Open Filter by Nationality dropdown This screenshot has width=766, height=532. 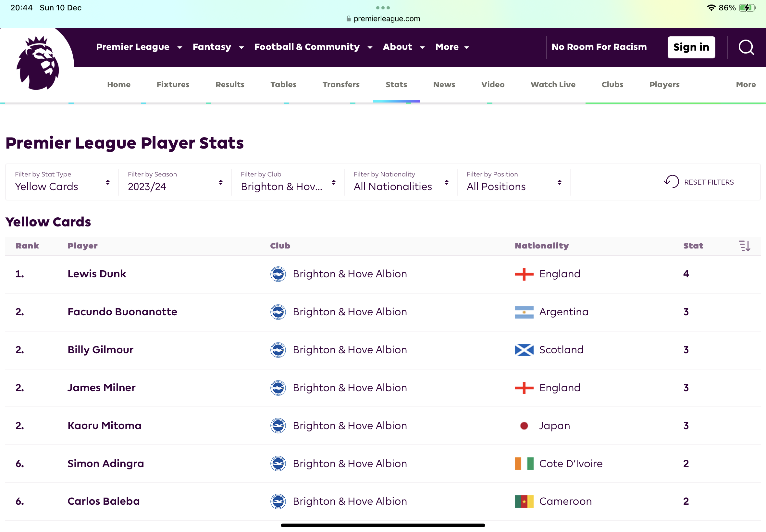click(x=401, y=182)
